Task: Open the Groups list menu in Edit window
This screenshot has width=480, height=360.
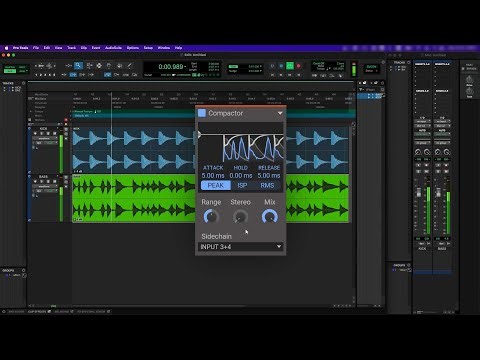Action: tap(23, 270)
